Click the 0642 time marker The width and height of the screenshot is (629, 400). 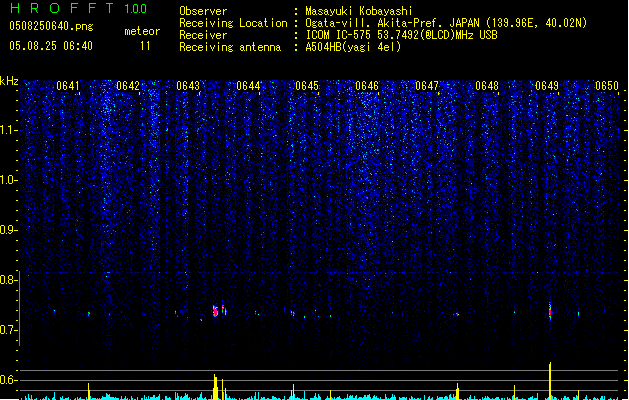tap(128, 86)
